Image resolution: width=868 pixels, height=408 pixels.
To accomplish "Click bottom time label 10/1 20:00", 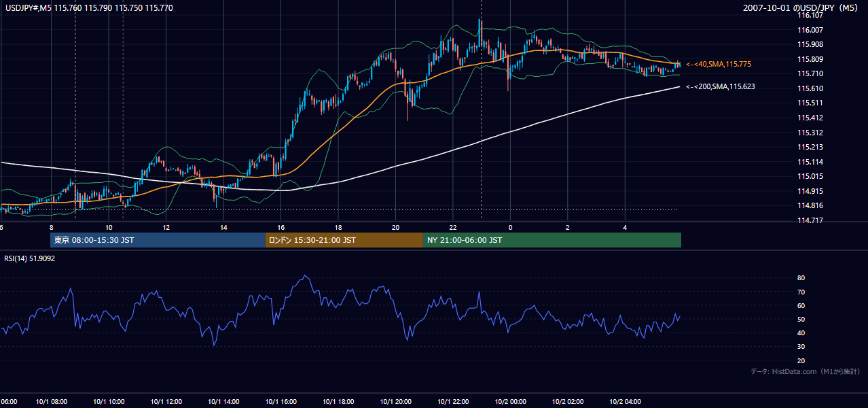I will 395,402.
